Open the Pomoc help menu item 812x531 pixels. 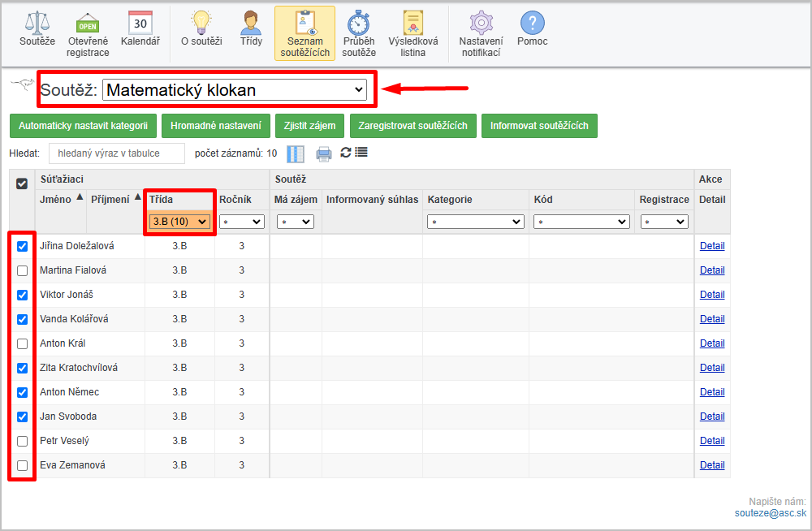[x=532, y=23]
